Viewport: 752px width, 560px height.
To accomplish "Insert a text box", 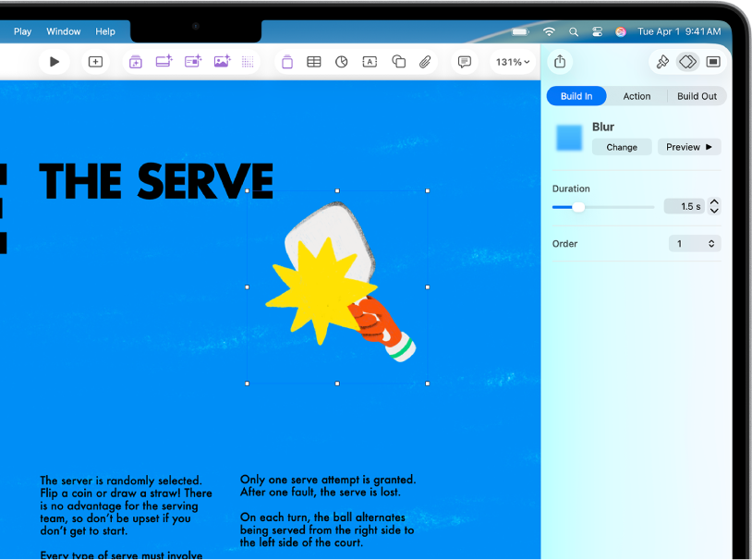I will 370,62.
